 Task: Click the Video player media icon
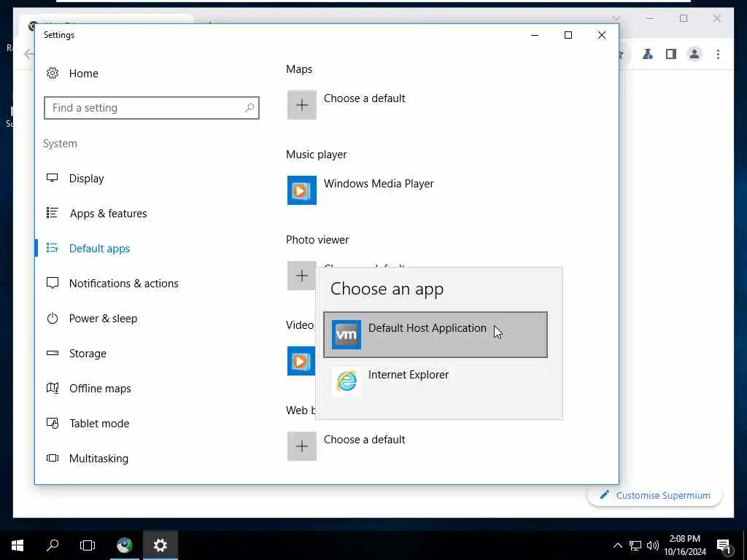pyautogui.click(x=301, y=361)
